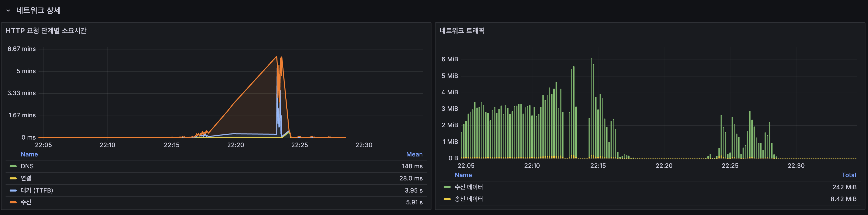The image size is (868, 215).
Task: Click the 5.91 s 수신 mean value
Action: tap(414, 202)
